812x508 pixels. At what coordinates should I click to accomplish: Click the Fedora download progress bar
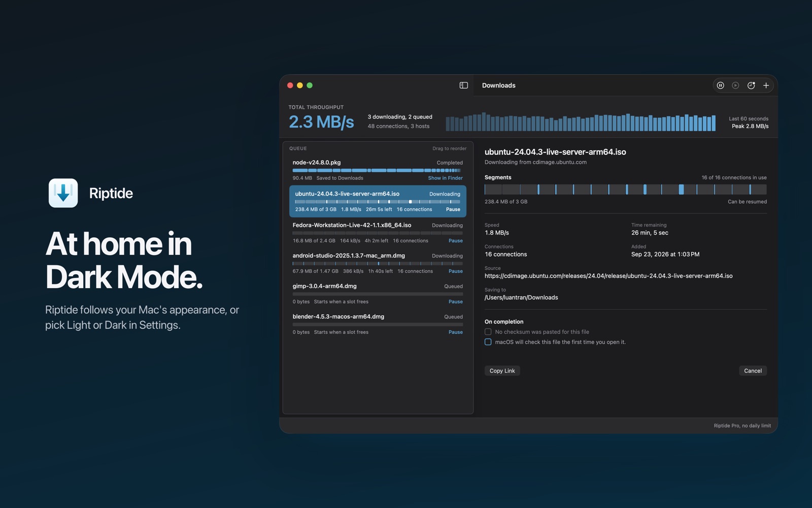pyautogui.click(x=378, y=233)
